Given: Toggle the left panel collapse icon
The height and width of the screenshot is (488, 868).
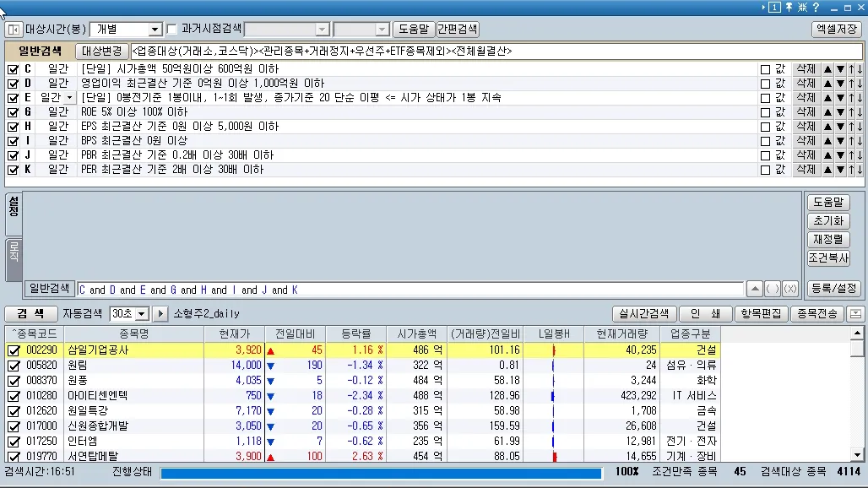Looking at the screenshot, I should click(x=14, y=29).
